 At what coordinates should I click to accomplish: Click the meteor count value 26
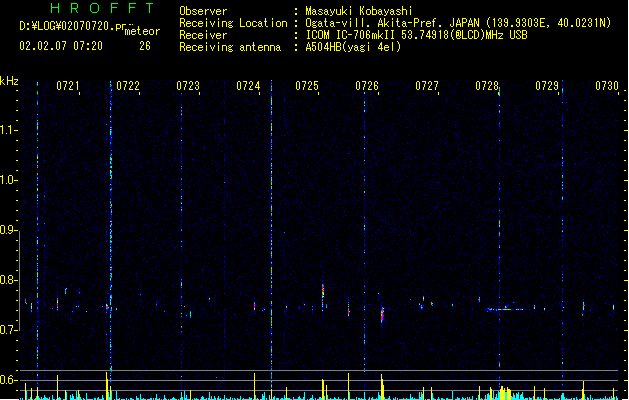[x=145, y=46]
